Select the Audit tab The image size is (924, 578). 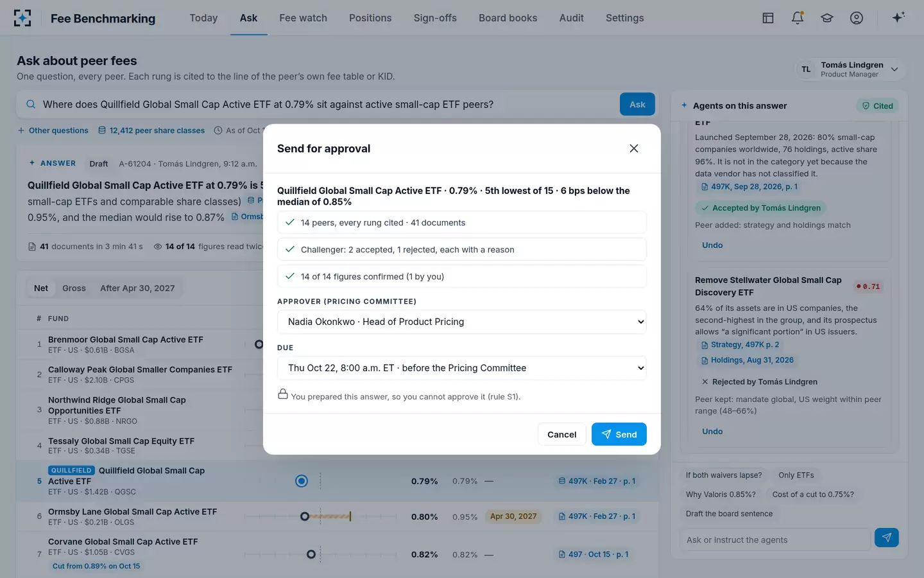pyautogui.click(x=571, y=18)
